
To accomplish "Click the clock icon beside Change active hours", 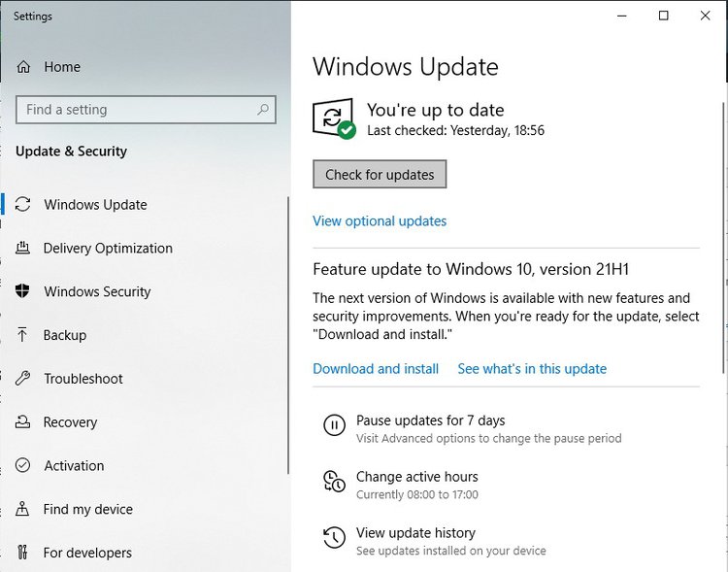I will pyautogui.click(x=334, y=481).
